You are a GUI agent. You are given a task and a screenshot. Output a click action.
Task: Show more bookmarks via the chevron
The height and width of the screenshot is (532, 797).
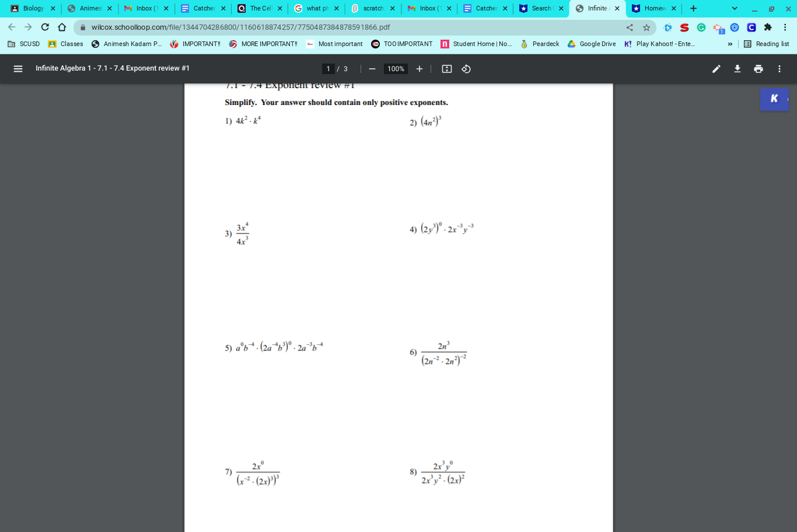[x=730, y=44]
